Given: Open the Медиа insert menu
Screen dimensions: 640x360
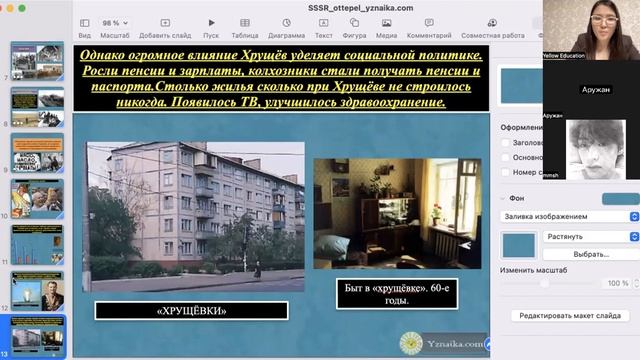Looking at the screenshot, I should point(386,23).
